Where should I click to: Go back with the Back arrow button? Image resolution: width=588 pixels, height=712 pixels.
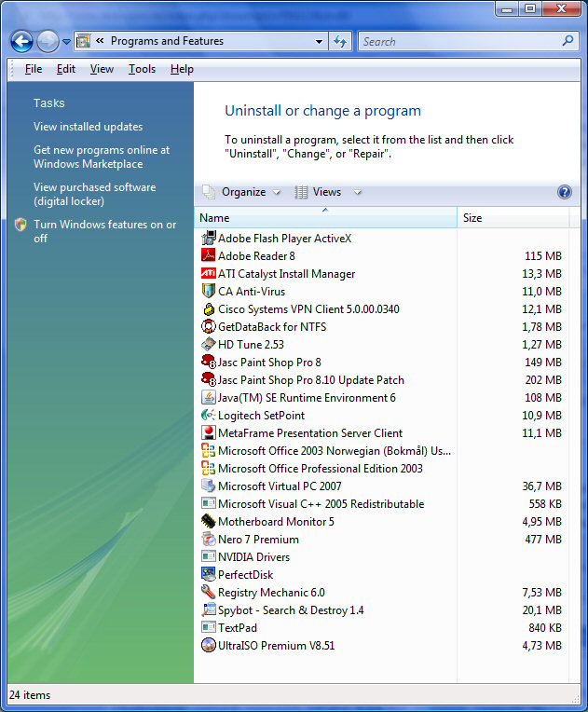pyautogui.click(x=21, y=42)
